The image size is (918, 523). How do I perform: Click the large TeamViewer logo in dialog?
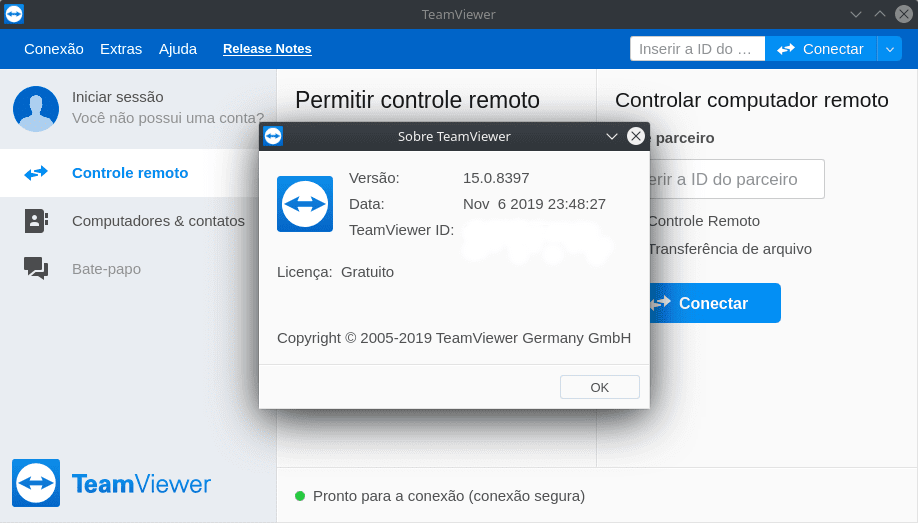[x=305, y=204]
